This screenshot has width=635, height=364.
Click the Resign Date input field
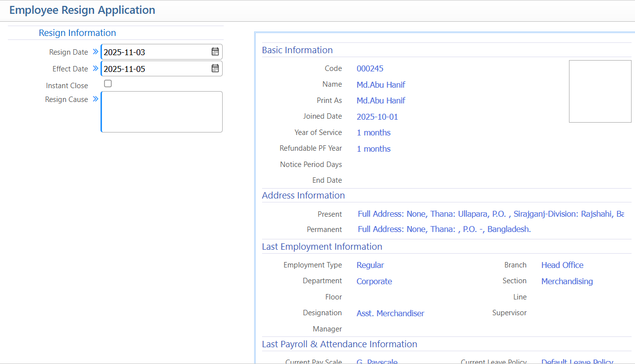(x=155, y=52)
